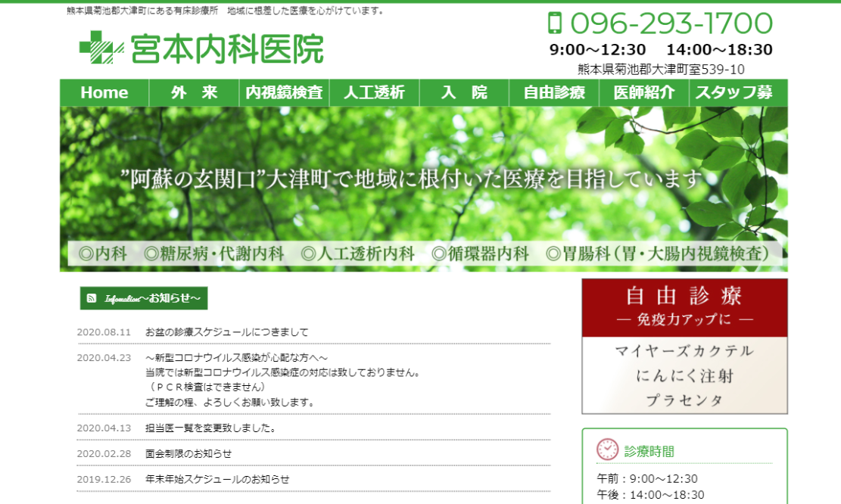Click the 宮本内科医院 title text

(226, 48)
